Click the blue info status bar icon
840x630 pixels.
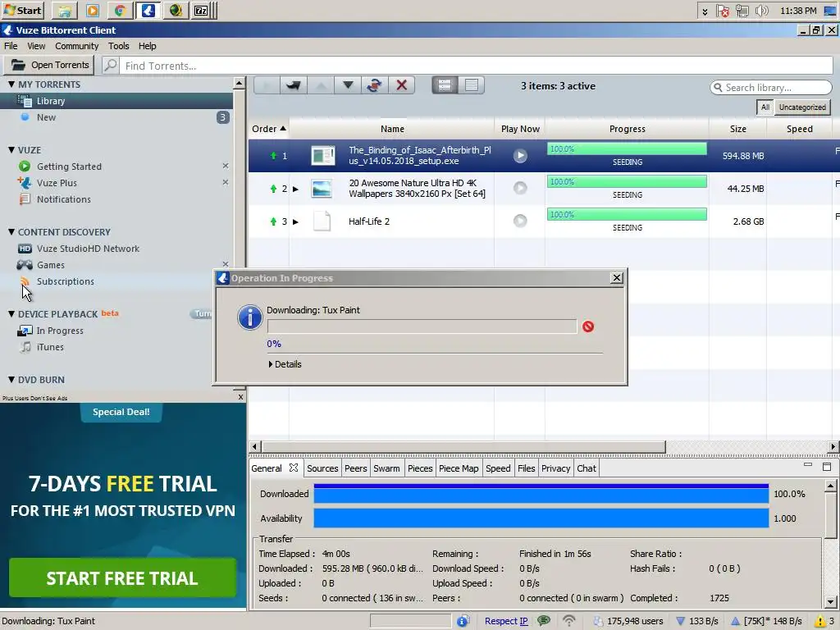(x=463, y=621)
